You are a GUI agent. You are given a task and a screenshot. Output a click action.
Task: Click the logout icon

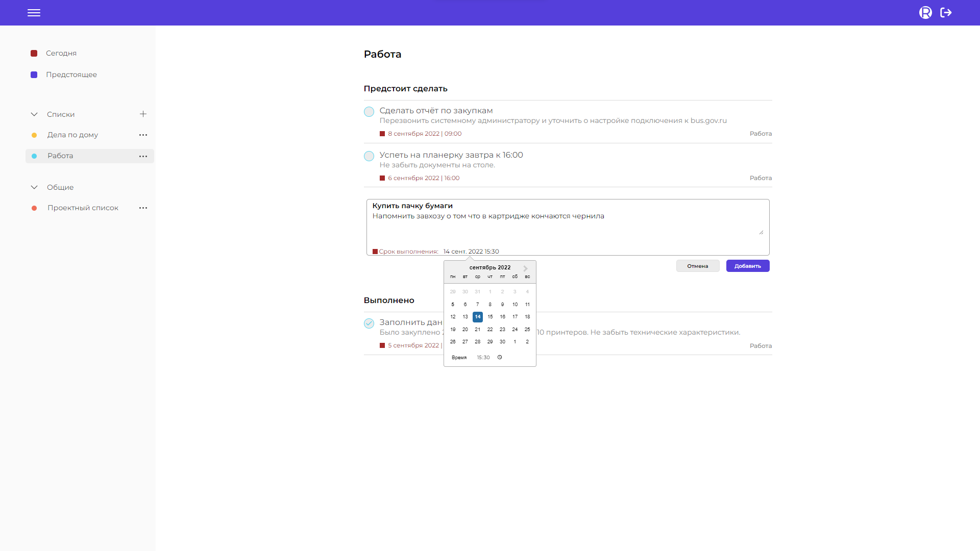coord(946,13)
